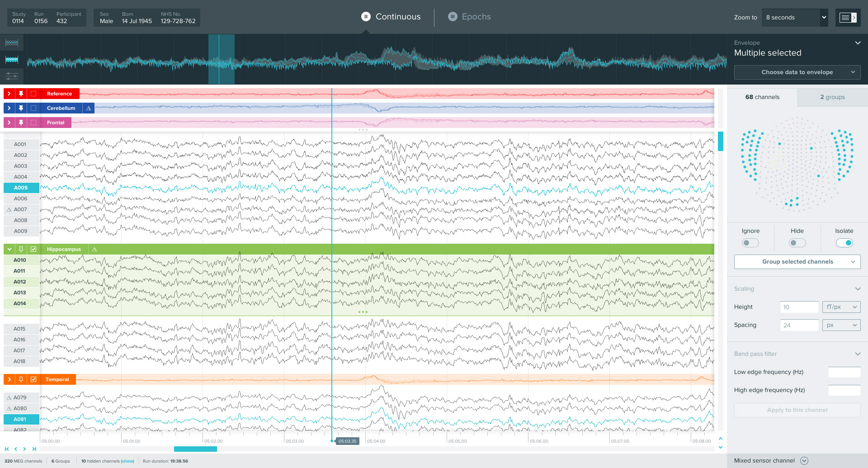This screenshot has height=468, width=868.
Task: Click the Height value input field
Action: click(x=799, y=307)
